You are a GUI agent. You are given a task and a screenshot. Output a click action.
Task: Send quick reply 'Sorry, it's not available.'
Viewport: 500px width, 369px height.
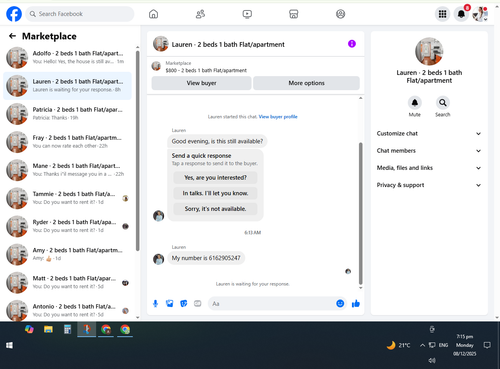(x=215, y=209)
